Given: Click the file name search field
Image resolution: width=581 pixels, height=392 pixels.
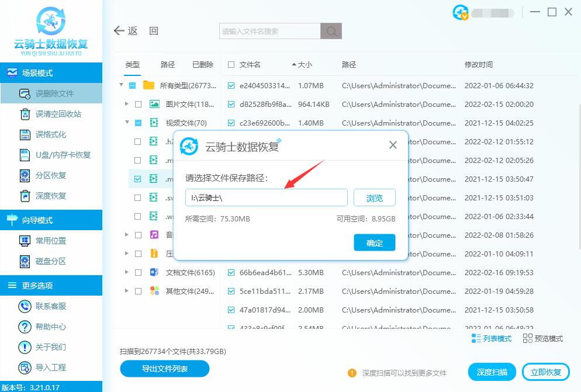Looking at the screenshot, I should click(270, 31).
